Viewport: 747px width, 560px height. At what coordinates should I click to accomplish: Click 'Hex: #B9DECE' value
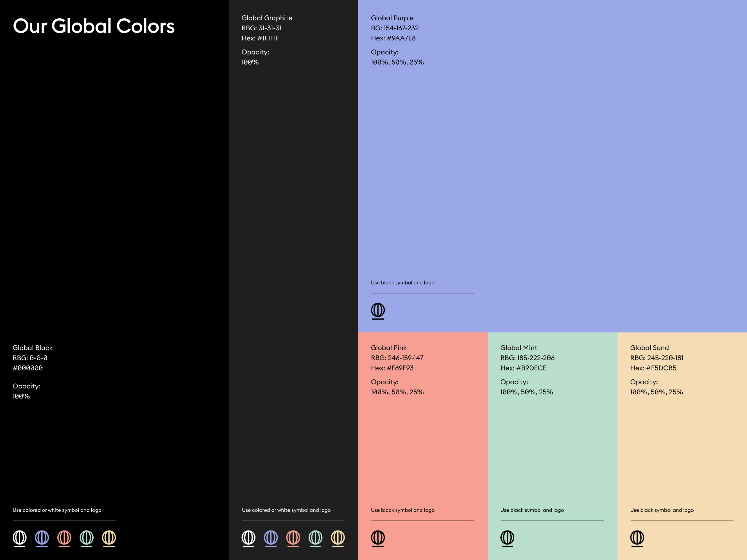pos(524,368)
